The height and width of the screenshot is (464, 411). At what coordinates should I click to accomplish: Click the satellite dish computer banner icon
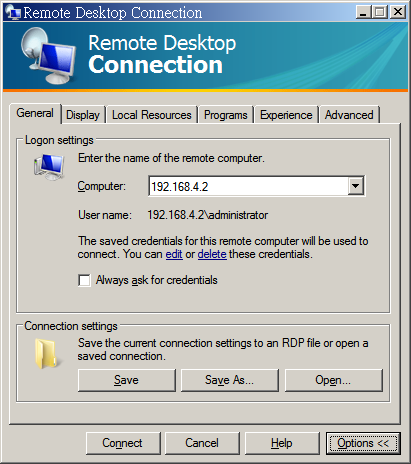coord(49,56)
